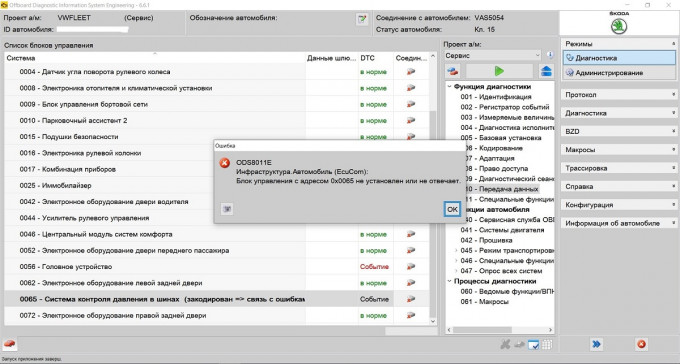Expand tree node 045 - Режим транспортировки
680x364 pixels.
456,250
